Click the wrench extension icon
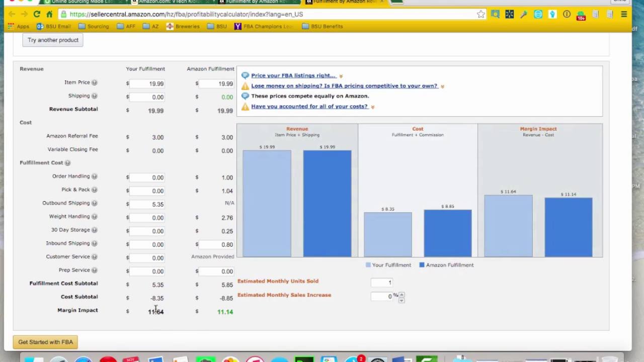 pyautogui.click(x=524, y=14)
